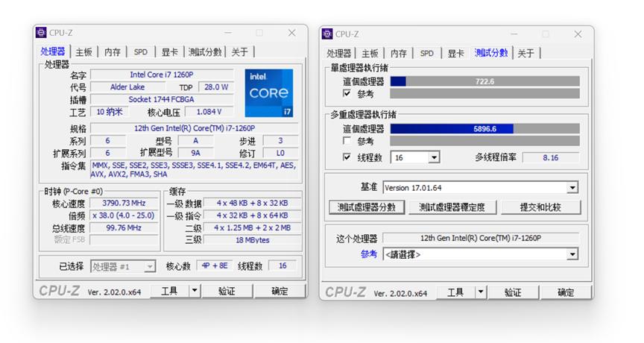Minimize the right CPU-Z window
This screenshot has height=343, width=644.
click(x=514, y=34)
